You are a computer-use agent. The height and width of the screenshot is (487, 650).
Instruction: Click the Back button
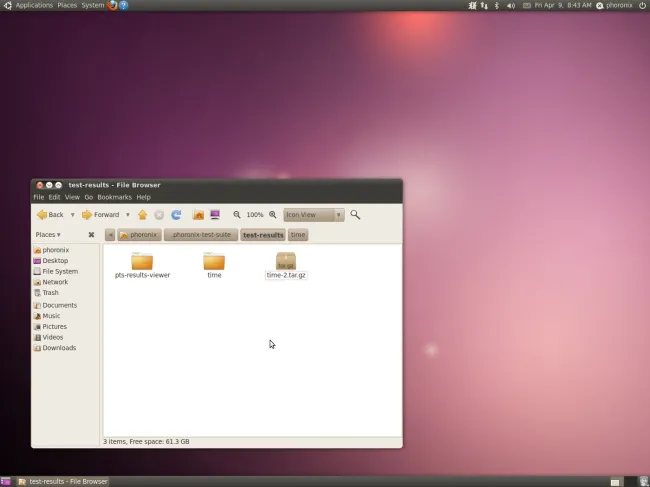pyautogui.click(x=50, y=214)
